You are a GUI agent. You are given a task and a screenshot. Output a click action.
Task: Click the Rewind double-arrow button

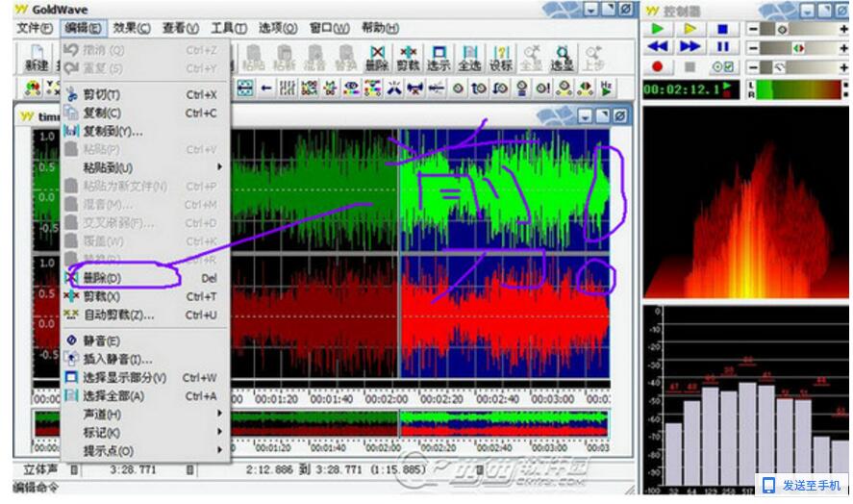coord(658,47)
